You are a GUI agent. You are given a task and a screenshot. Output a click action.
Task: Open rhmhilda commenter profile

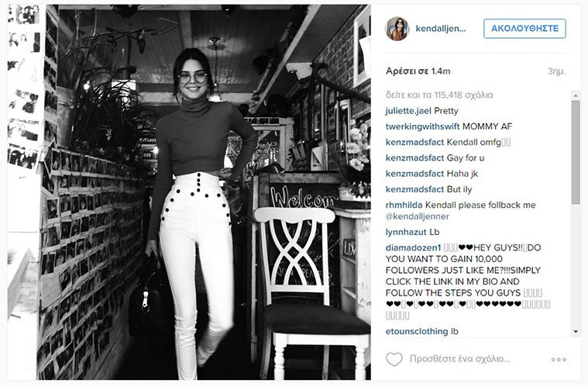[x=404, y=206]
